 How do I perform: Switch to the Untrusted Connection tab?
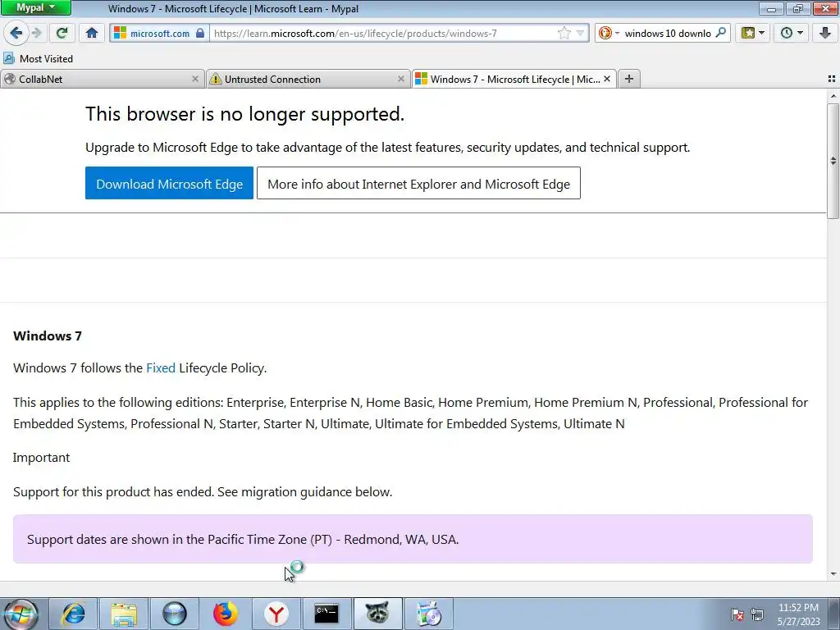(x=308, y=79)
